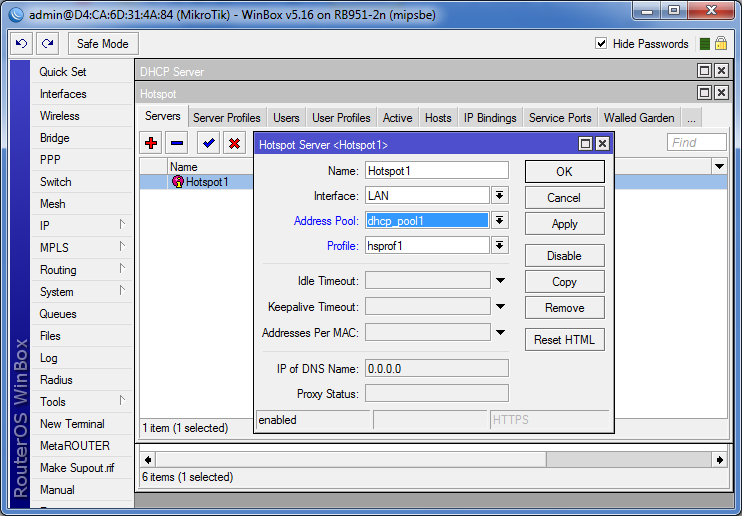Expand the Addresses Per MAC field
Viewport: 742px width, 516px height.
(x=500, y=332)
